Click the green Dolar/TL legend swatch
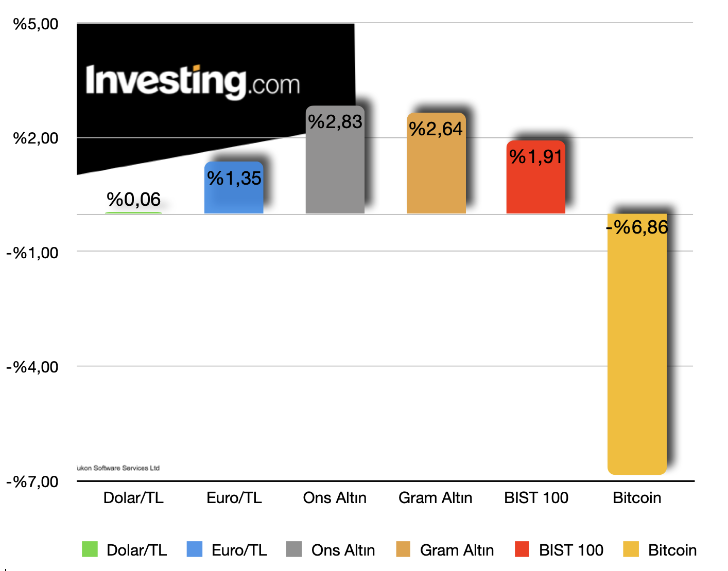Image resolution: width=728 pixels, height=571 pixels. point(90,549)
